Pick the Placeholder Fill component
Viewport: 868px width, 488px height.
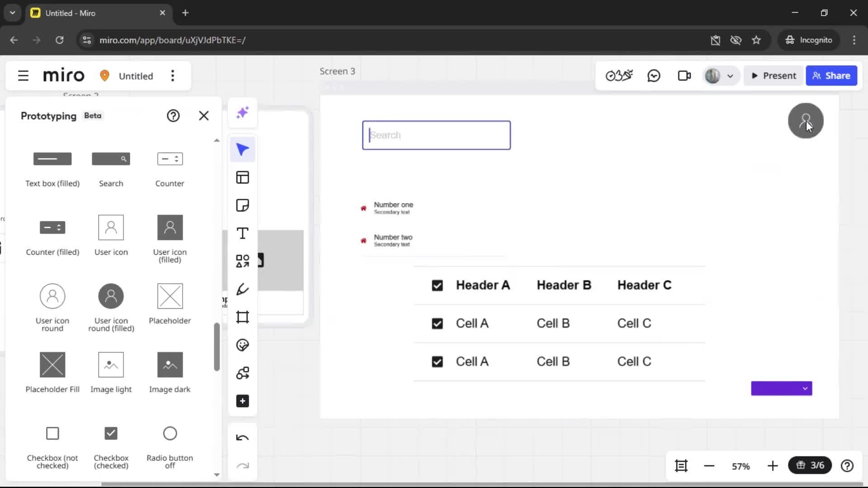[52, 372]
